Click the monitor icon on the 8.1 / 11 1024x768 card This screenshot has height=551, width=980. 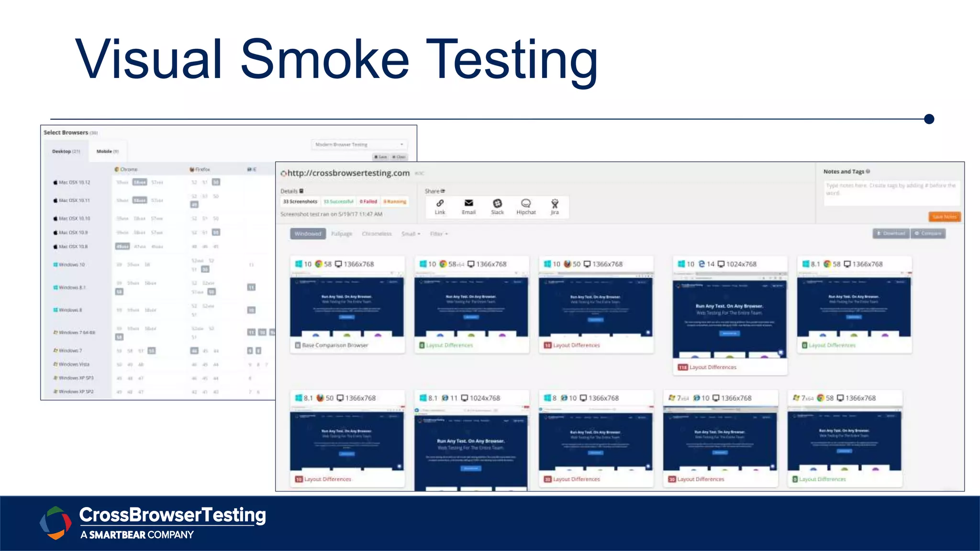coord(464,398)
